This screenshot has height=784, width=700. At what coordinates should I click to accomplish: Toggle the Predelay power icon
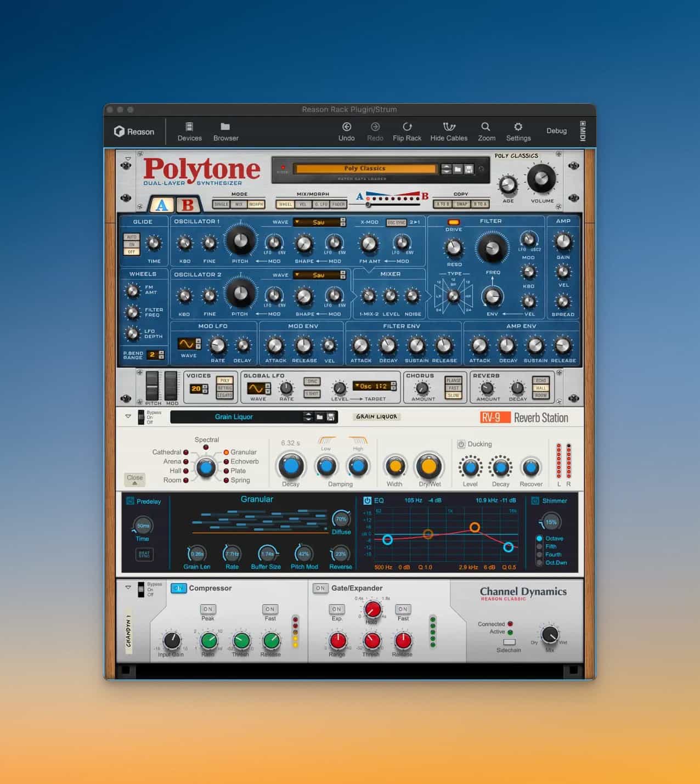tap(130, 501)
